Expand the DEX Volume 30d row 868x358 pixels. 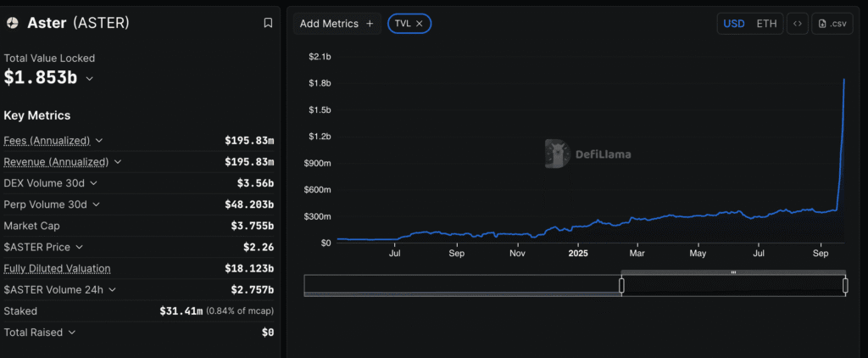click(x=93, y=183)
